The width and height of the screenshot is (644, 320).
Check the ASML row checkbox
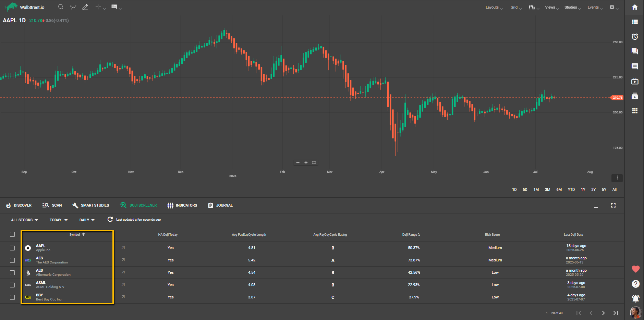12,285
